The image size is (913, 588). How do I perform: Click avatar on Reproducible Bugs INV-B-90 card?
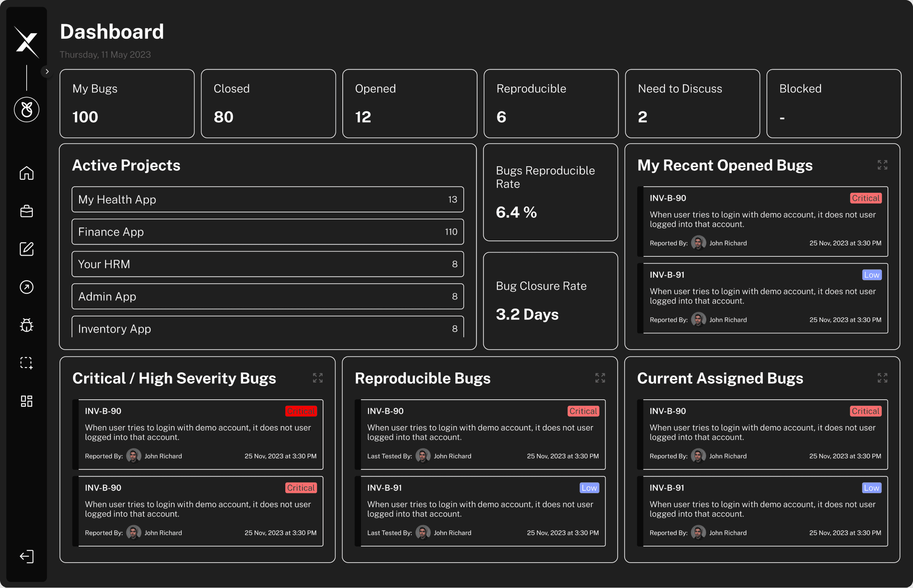point(423,456)
